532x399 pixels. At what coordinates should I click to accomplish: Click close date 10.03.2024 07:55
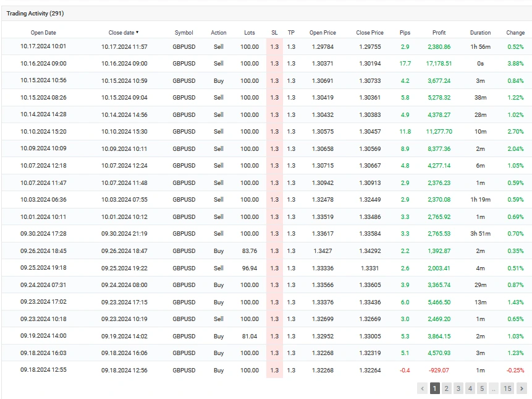[125, 200]
